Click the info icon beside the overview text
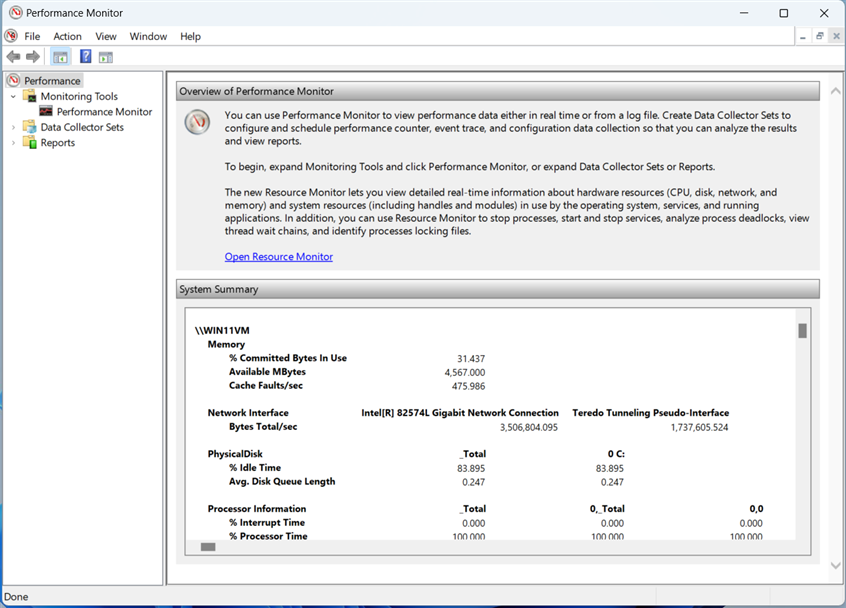Image resolution: width=846 pixels, height=608 pixels. pos(196,122)
